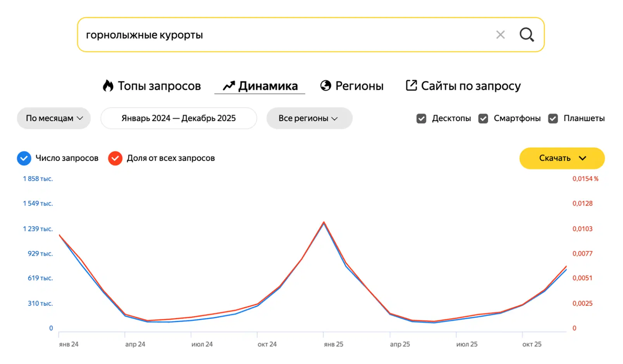Click the external link icon for Сайты по запросу

click(x=411, y=85)
